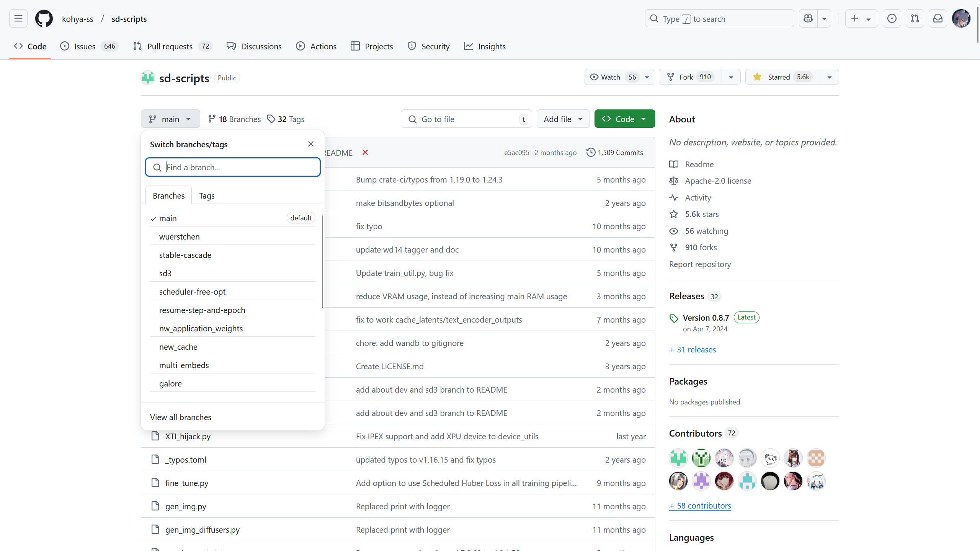The width and height of the screenshot is (980, 551).
Task: Expand the green Code dropdown
Action: [624, 119]
